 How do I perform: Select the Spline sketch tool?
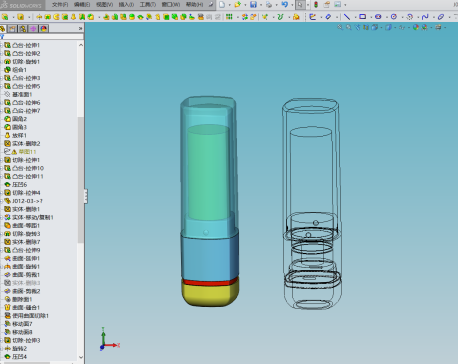tap(425, 17)
